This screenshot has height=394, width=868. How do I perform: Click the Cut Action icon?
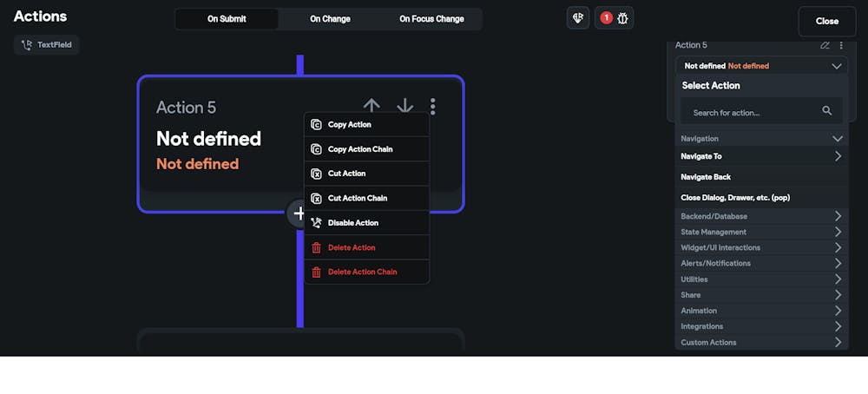[x=316, y=174]
